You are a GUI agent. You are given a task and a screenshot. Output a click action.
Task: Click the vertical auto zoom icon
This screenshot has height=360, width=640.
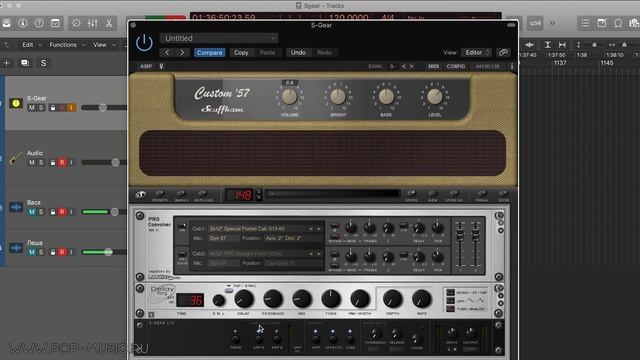tap(548, 44)
